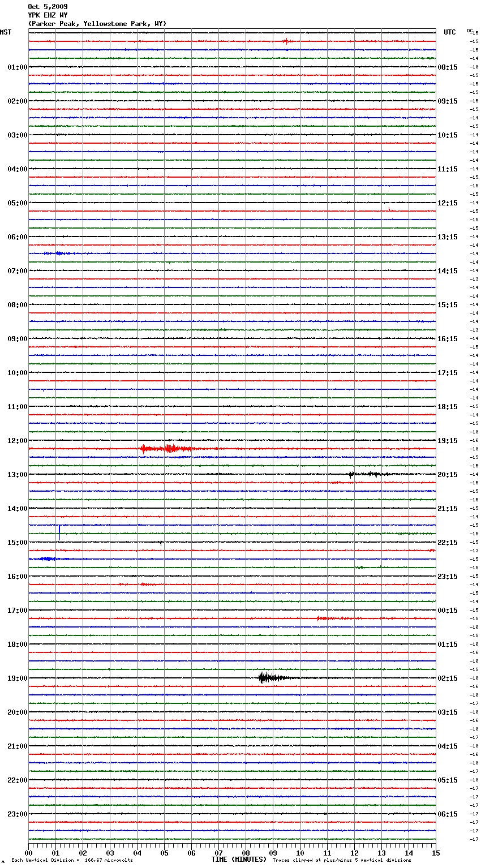
Task: Click minute 03 on the bottom time axis
Action: 110,853
